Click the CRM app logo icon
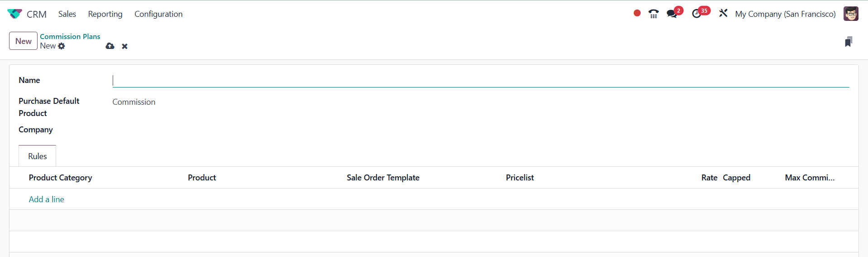Image resolution: width=868 pixels, height=257 pixels. point(14,14)
